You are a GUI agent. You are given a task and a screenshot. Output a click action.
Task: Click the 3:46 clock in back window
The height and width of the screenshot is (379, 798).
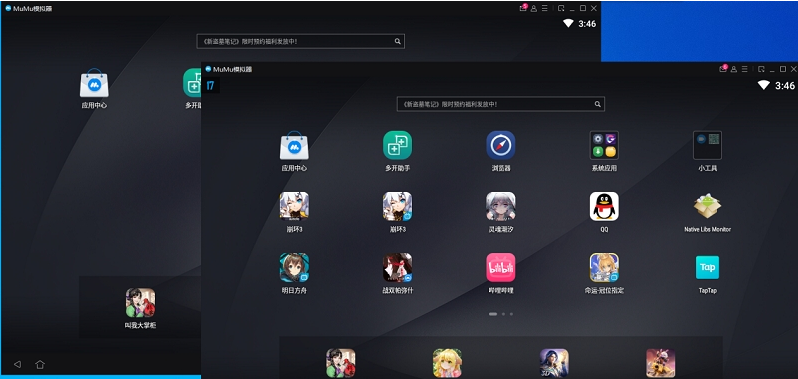coord(587,23)
